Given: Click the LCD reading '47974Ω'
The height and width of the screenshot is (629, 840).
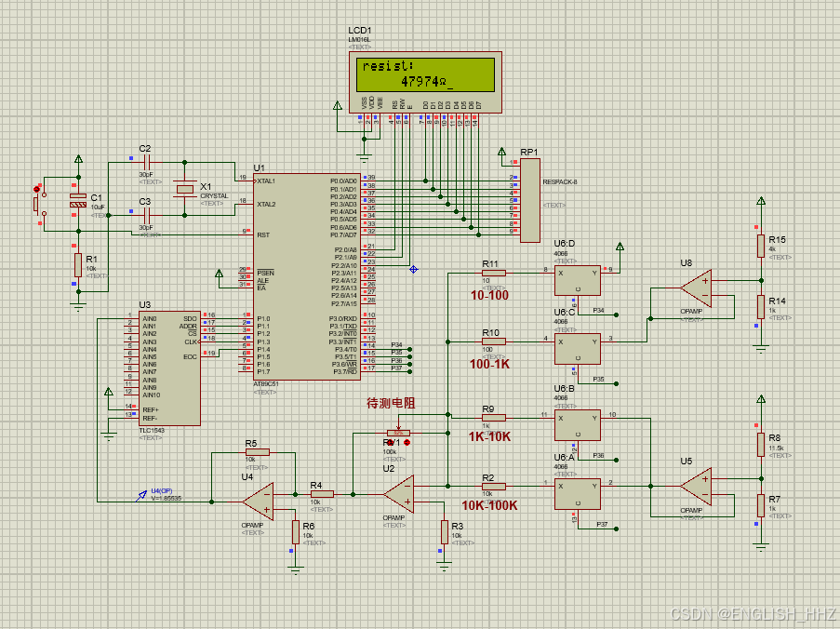Looking at the screenshot, I should click(423, 82).
